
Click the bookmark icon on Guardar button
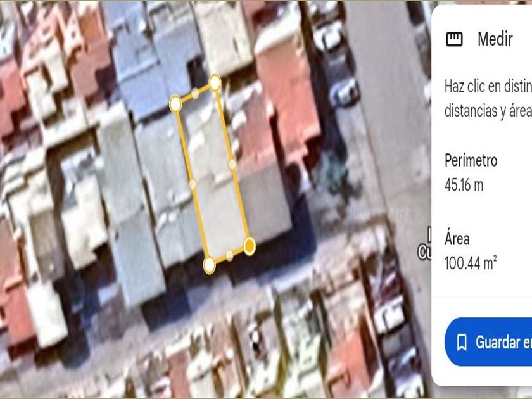click(462, 342)
